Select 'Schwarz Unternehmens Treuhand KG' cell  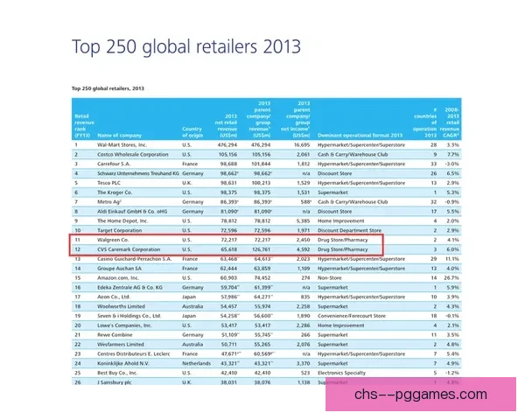138,173
